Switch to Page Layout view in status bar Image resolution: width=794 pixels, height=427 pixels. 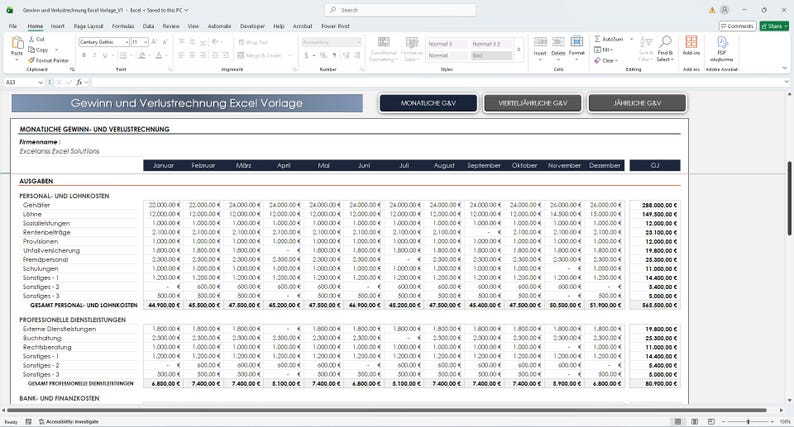[x=695, y=421]
